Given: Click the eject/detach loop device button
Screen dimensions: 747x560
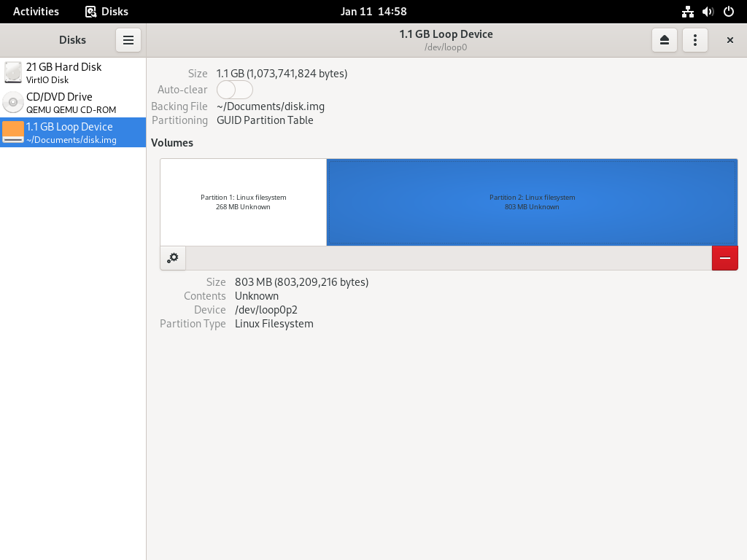Looking at the screenshot, I should (x=664, y=40).
